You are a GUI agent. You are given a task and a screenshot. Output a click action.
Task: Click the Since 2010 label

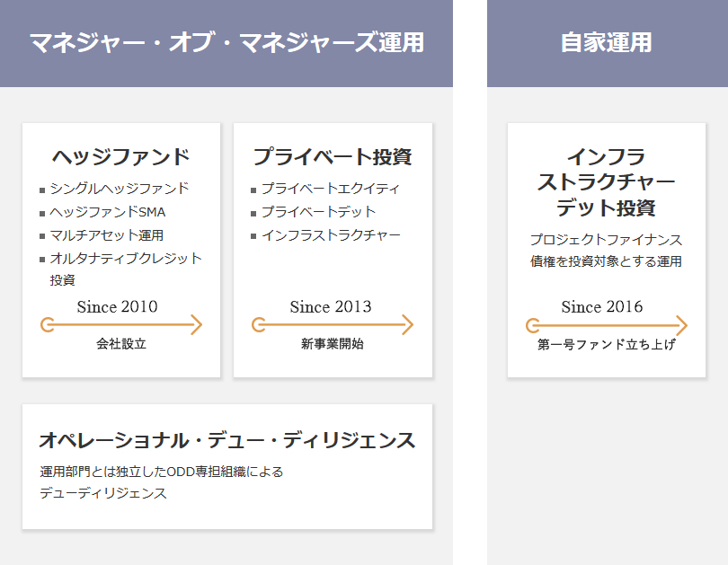click(117, 307)
